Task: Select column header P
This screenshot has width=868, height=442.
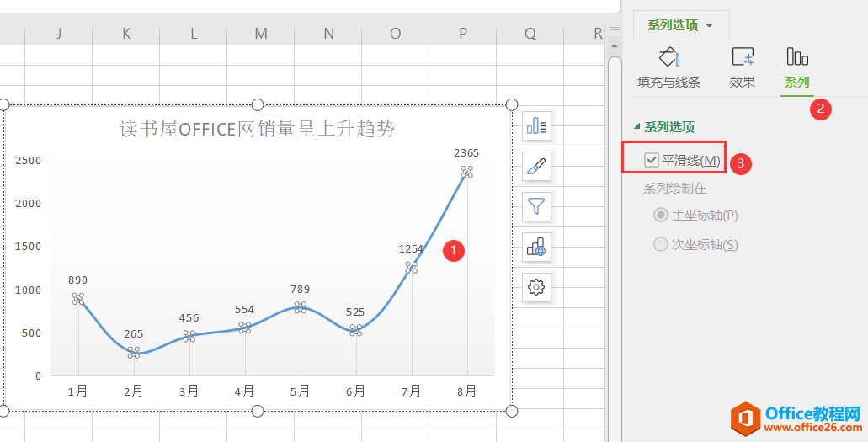Action: 463,34
